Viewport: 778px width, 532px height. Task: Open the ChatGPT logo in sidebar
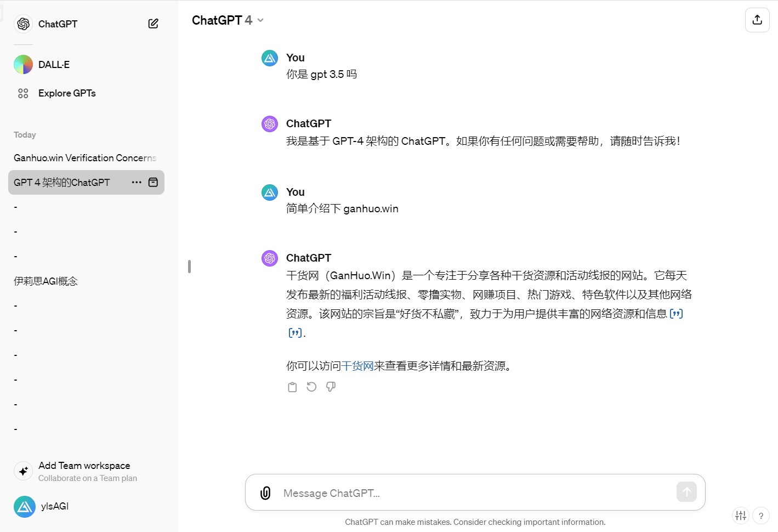[x=23, y=24]
